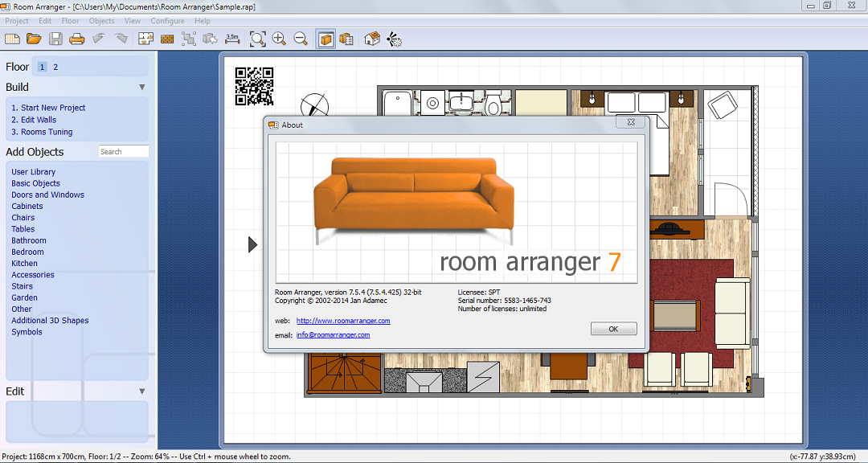
Task: Click the group selection squares icon
Action: coord(189,39)
